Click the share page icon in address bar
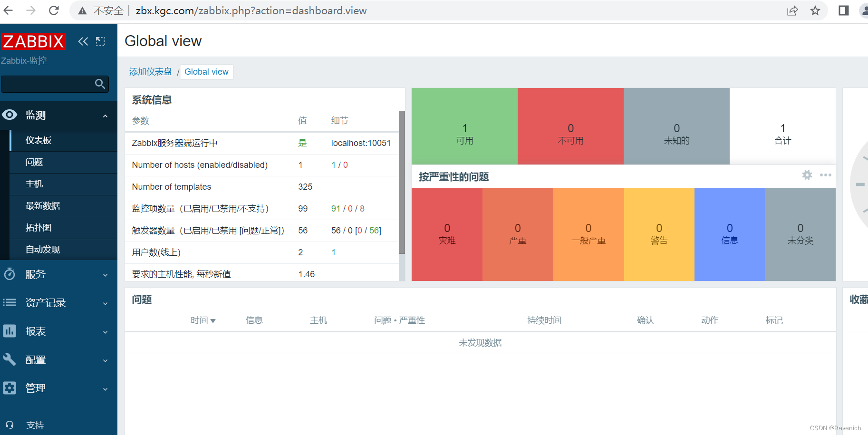868x435 pixels. pos(792,10)
